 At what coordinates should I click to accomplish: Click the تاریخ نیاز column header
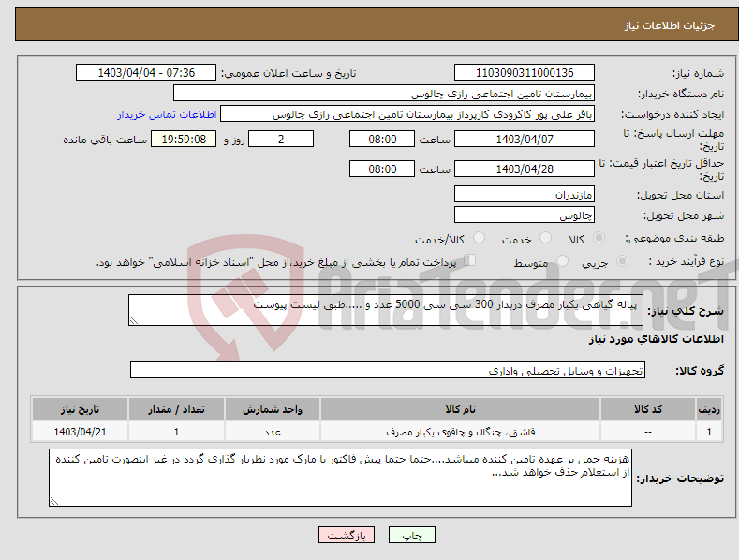point(80,409)
